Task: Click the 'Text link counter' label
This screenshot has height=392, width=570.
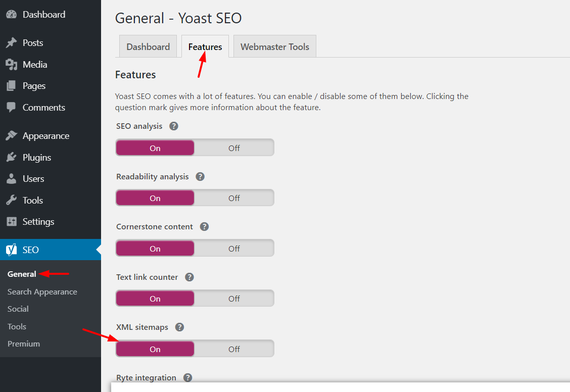Action: [x=147, y=277]
